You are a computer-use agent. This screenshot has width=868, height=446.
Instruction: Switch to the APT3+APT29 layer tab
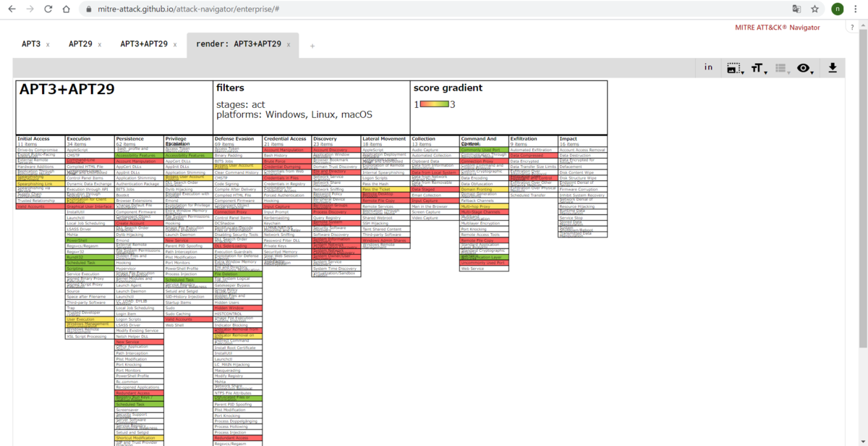tap(144, 44)
